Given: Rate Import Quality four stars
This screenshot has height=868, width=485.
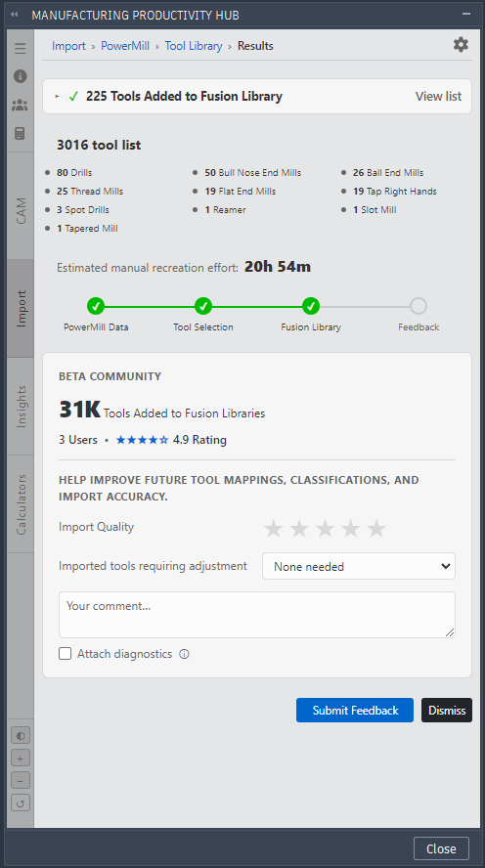Looking at the screenshot, I should [x=350, y=528].
